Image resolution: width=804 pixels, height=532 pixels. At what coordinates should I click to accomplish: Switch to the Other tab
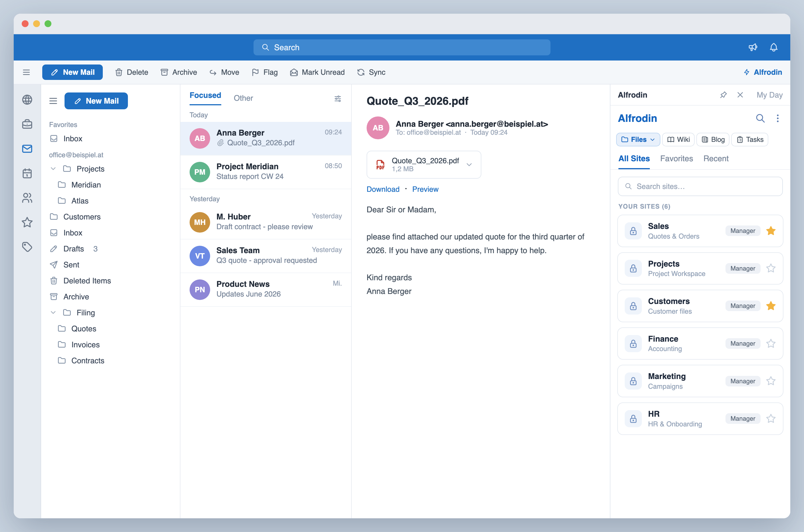click(243, 98)
